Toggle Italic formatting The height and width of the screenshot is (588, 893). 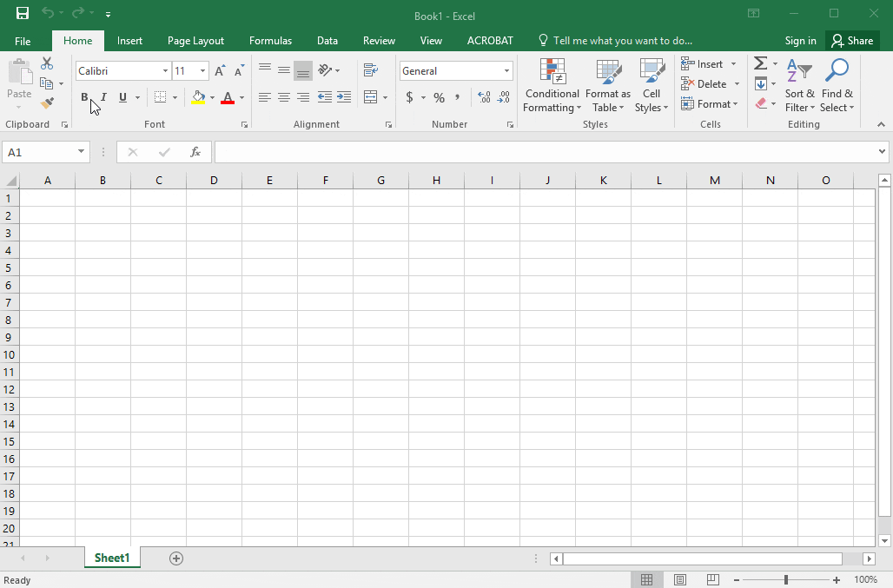[103, 97]
